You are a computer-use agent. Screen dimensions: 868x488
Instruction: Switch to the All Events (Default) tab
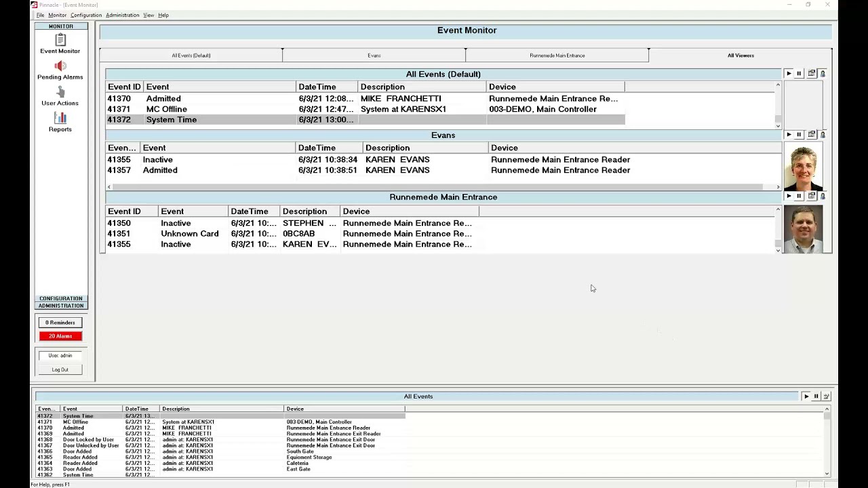pyautogui.click(x=191, y=56)
